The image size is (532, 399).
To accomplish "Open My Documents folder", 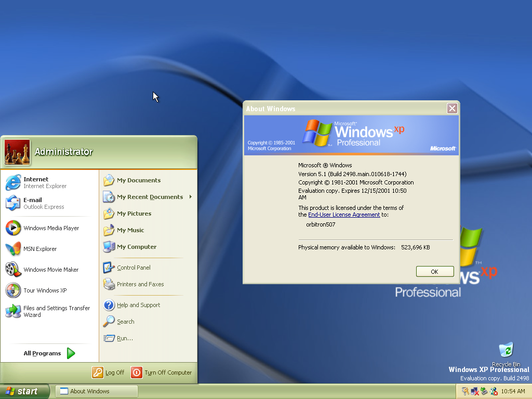I will coord(148,180).
